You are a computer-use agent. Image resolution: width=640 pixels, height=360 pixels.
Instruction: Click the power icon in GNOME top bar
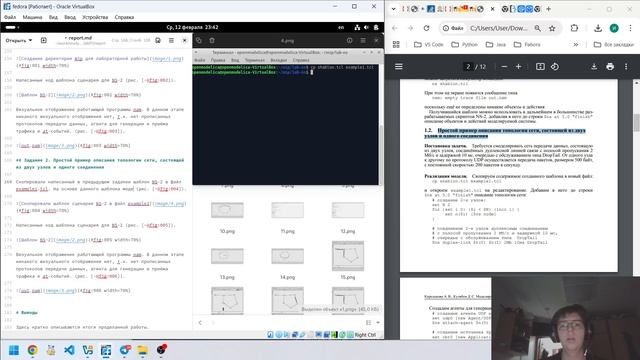[376, 27]
